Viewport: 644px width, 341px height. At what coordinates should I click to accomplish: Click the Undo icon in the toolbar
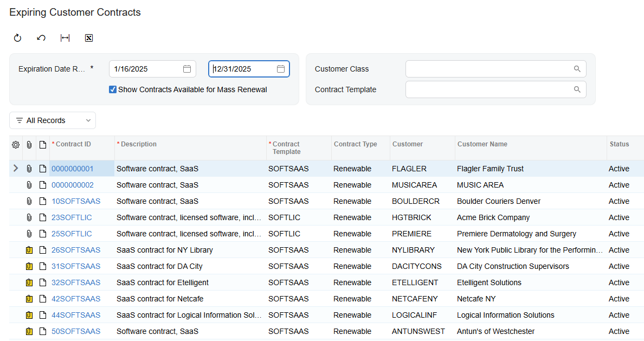(41, 38)
